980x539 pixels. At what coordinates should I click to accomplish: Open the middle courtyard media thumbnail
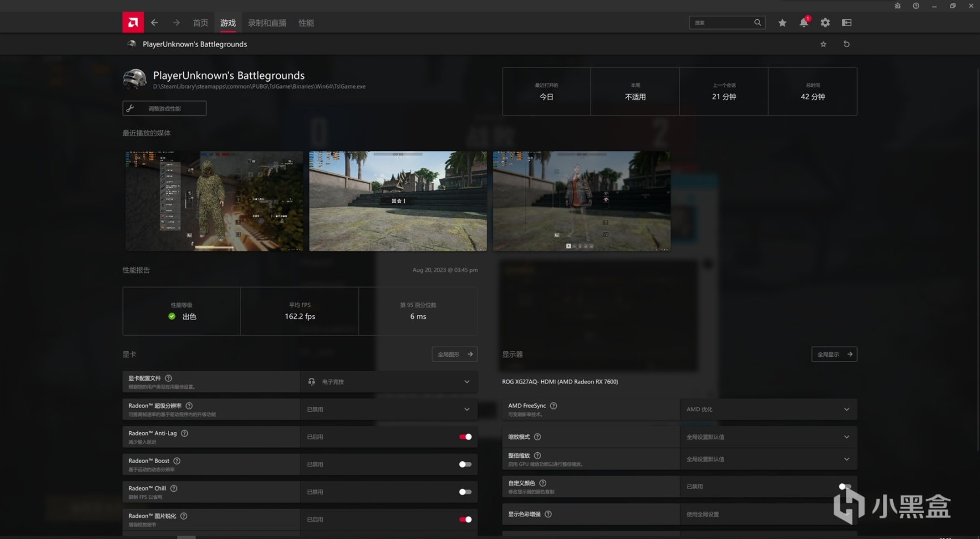tap(398, 201)
